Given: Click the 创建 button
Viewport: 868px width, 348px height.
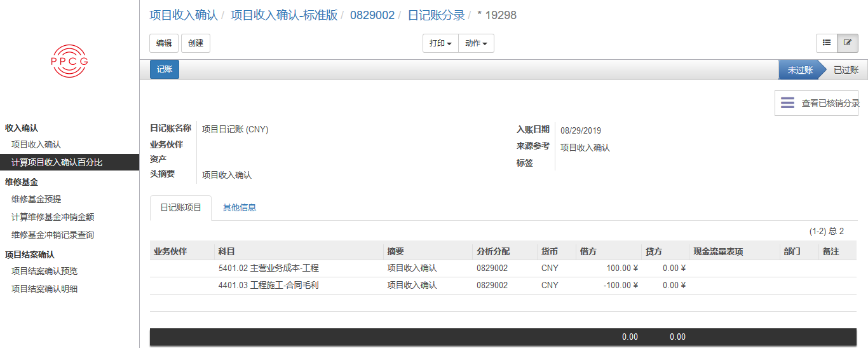Looking at the screenshot, I should (x=196, y=43).
